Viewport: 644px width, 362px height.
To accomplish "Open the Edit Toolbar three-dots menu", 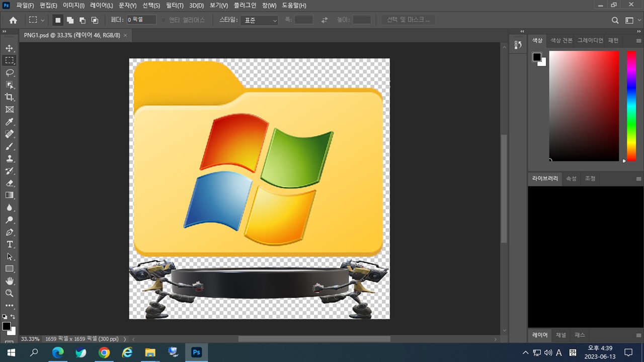I will (10, 305).
